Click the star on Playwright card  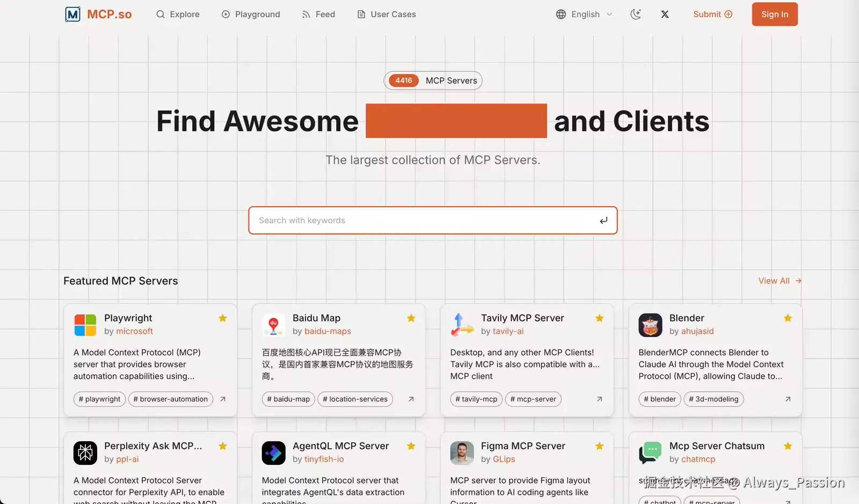pyautogui.click(x=223, y=318)
